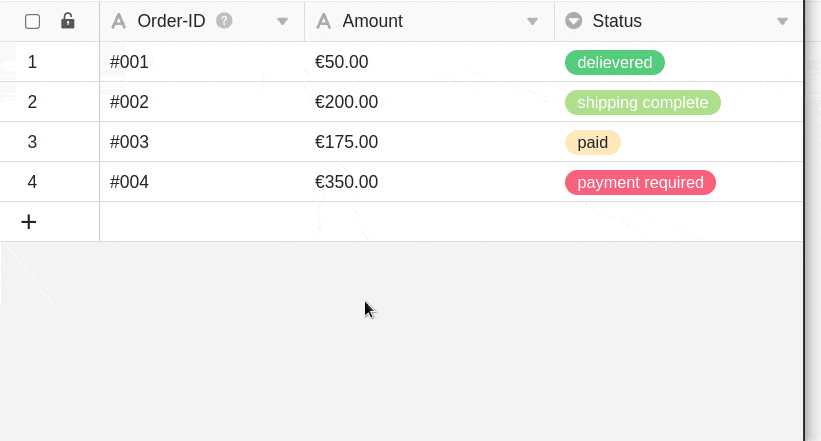Viewport: 821px width, 441px height.
Task: Click the text type icon of Order-ID column
Action: tap(119, 21)
